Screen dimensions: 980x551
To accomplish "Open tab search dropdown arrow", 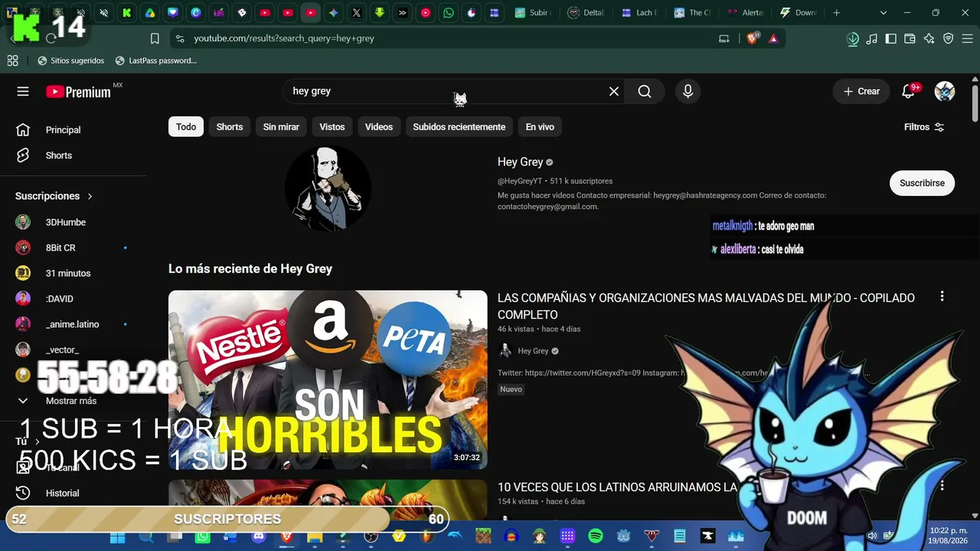I will tap(884, 13).
